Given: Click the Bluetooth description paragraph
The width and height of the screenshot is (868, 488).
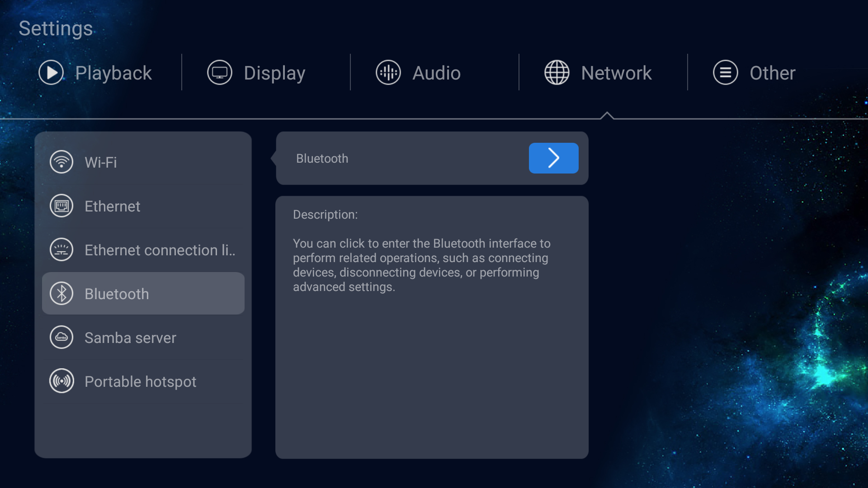Looking at the screenshot, I should pos(421,265).
